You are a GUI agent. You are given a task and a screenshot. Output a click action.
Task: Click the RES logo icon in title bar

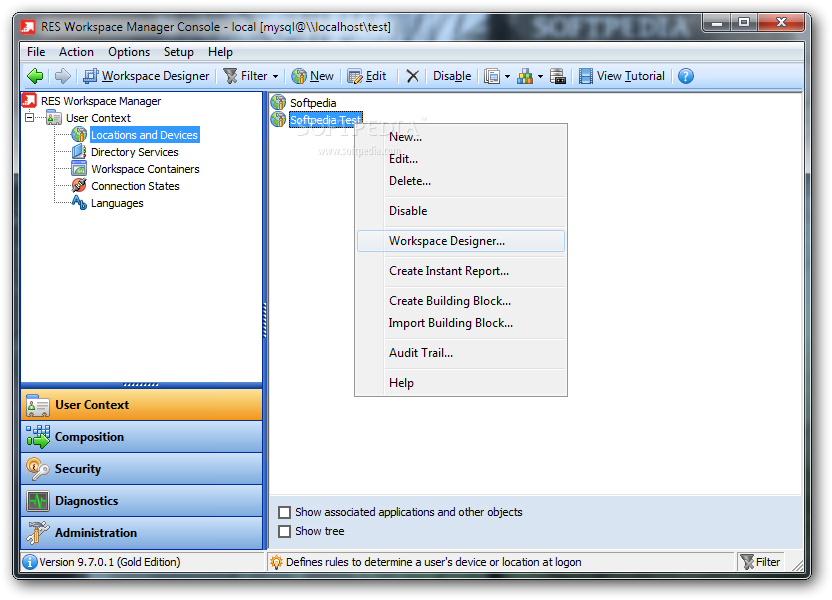click(28, 27)
